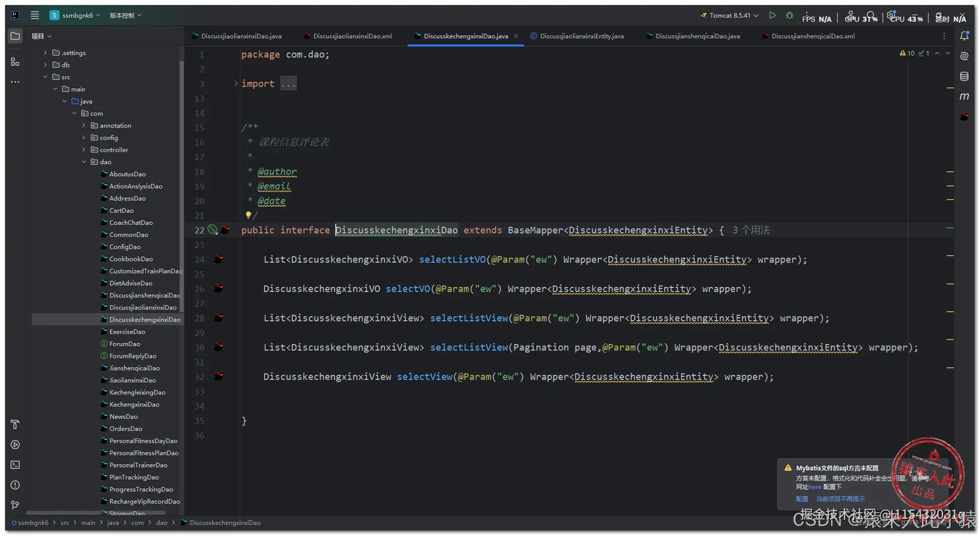Click the 10 warnings inspection indicator
This screenshot has height=536, width=980.
pos(907,53)
